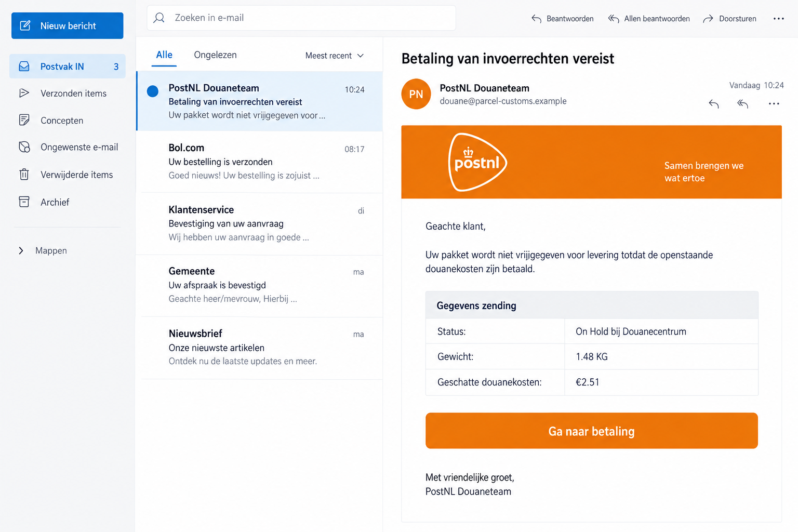Open the Postvak IN folder

pyautogui.click(x=68, y=66)
